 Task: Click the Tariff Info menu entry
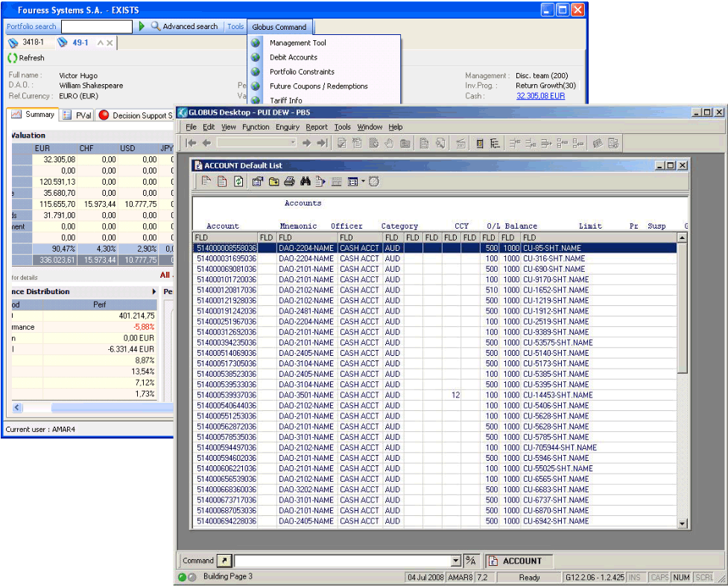[286, 101]
